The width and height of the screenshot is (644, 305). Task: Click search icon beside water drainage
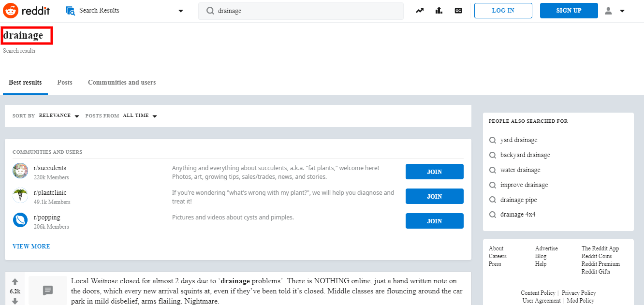pyautogui.click(x=493, y=170)
